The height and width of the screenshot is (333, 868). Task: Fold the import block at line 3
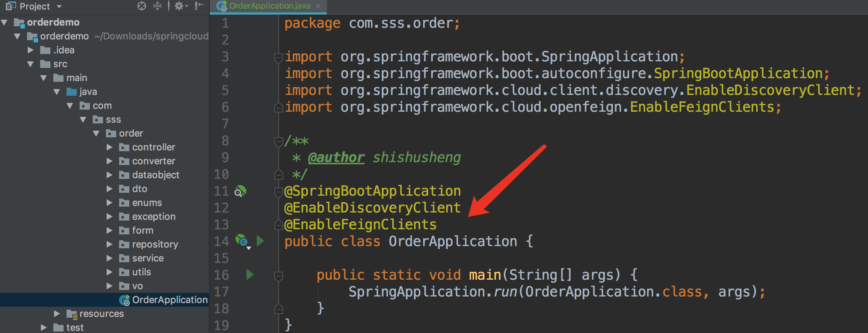(278, 57)
